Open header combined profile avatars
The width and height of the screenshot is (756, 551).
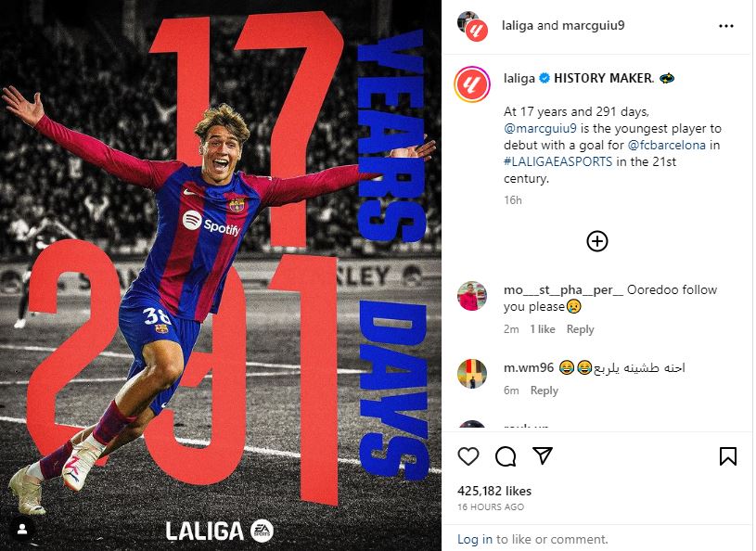coord(472,27)
